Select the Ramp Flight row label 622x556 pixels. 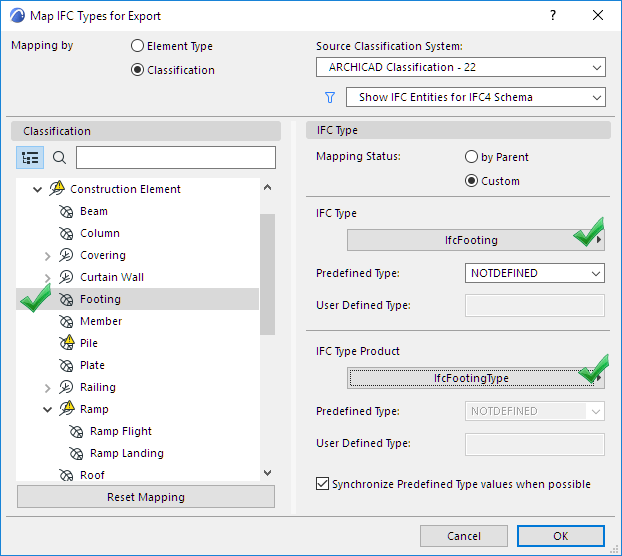pos(121,431)
